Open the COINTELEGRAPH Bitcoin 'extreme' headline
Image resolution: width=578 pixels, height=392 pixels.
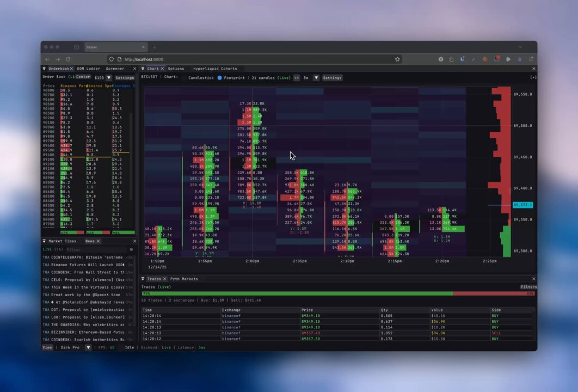click(88, 257)
